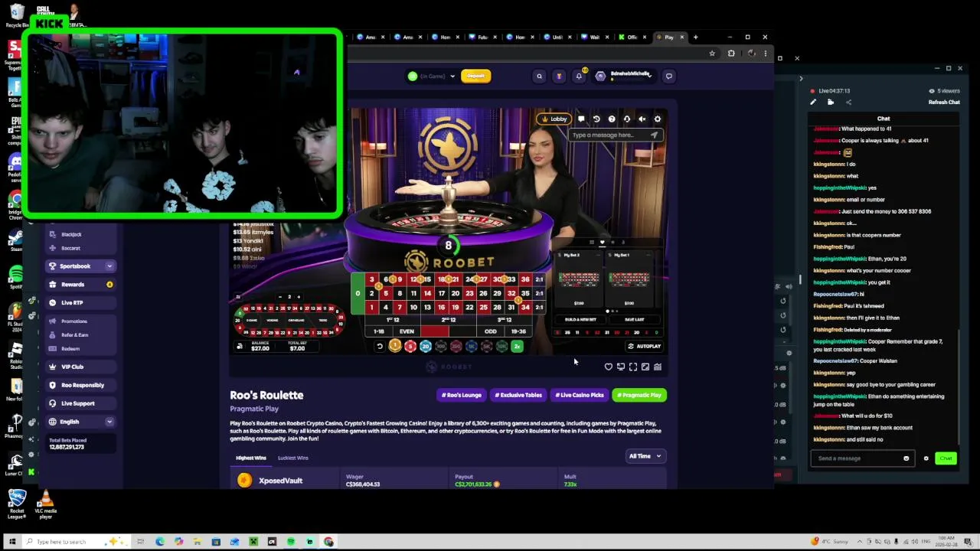Image resolution: width=980 pixels, height=551 pixels.
Task: Open VIP Club in the sidebar
Action: pos(80,367)
